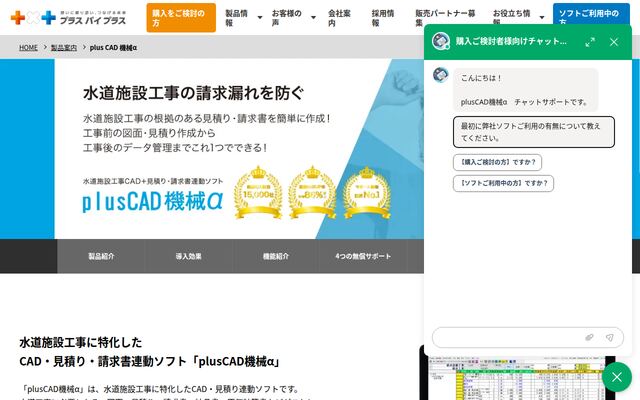640x400 pixels.
Task: Choose 【購入ご検討の方】ですか? chat option
Action: [497, 162]
